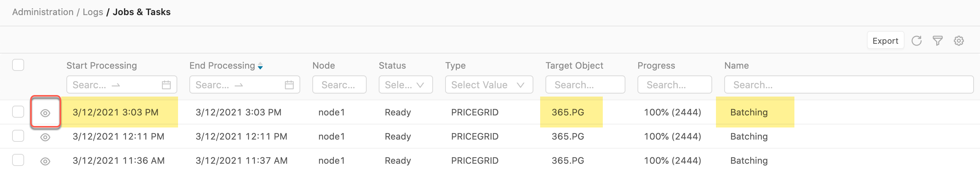Tick the 11:36 AM row checkbox
This screenshot has height=172, width=980.
pos(18,160)
